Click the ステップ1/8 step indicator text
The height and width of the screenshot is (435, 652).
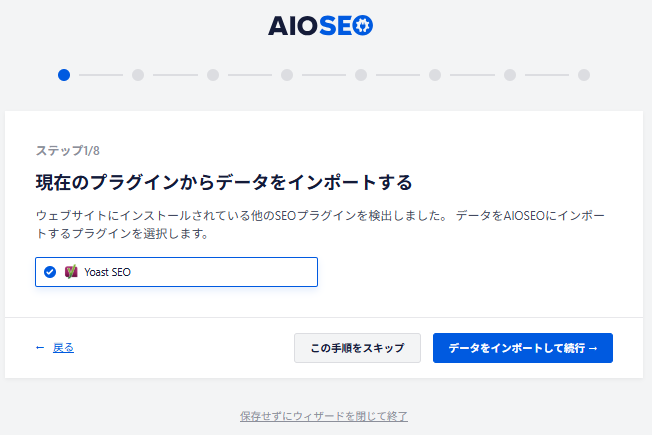[x=68, y=150]
